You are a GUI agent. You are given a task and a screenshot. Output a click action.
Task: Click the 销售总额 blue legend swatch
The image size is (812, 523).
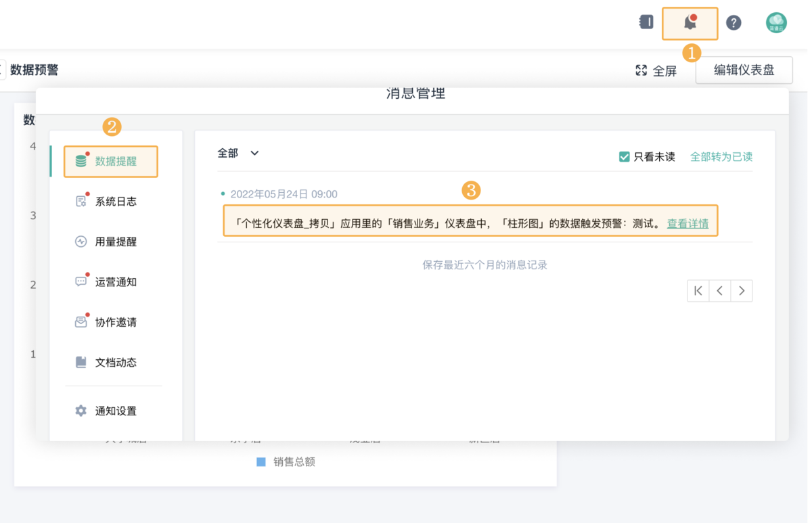tap(261, 462)
